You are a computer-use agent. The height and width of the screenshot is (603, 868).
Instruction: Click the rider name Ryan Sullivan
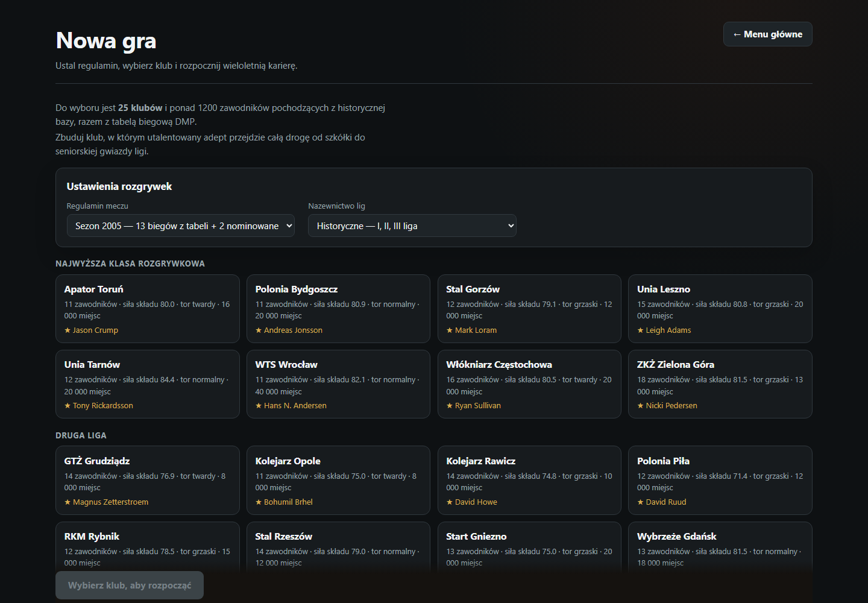click(x=478, y=406)
